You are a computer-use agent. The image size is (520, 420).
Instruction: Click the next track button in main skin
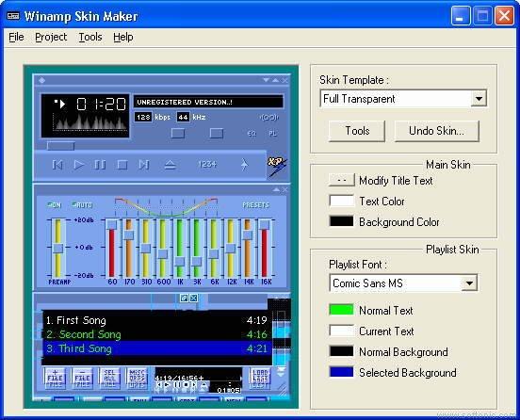click(144, 165)
